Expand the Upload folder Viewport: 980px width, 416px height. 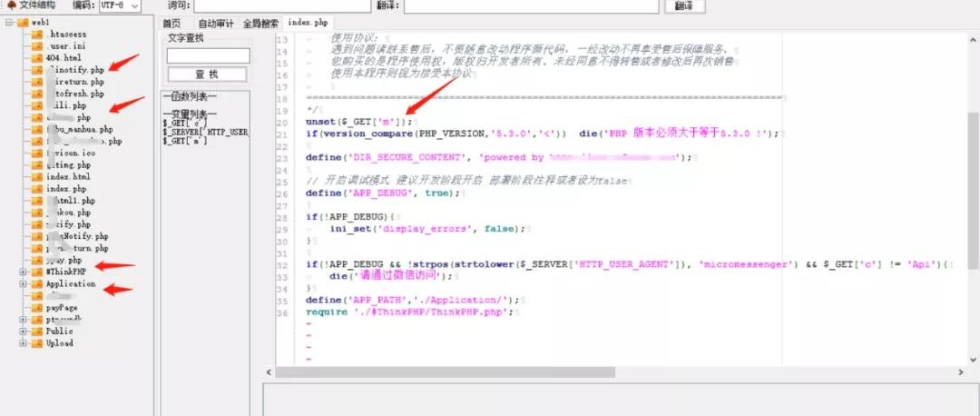tap(23, 343)
